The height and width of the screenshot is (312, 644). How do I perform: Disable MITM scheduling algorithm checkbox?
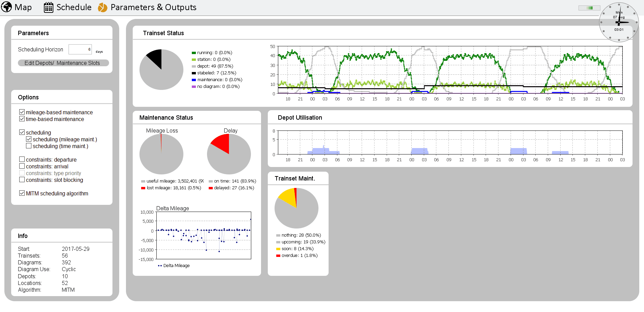pyautogui.click(x=22, y=193)
